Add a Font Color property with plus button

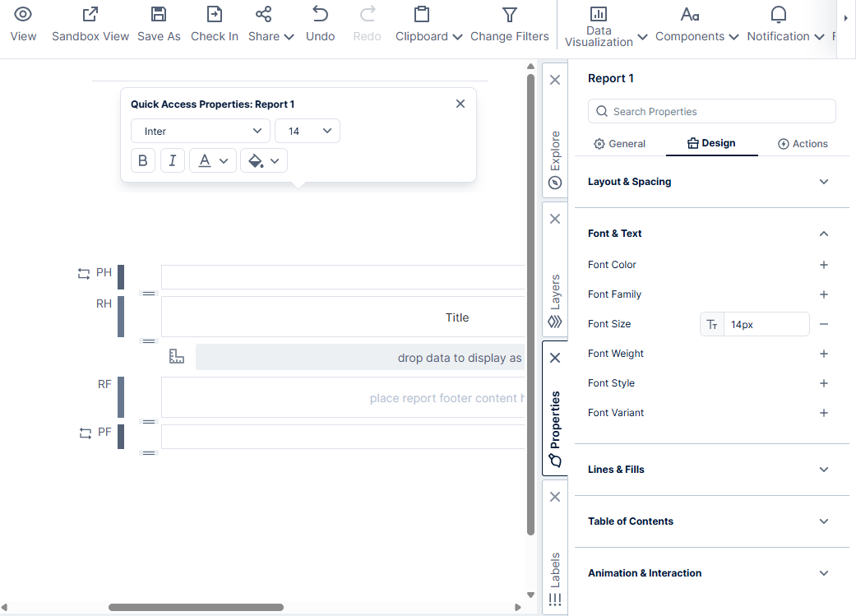[824, 265]
